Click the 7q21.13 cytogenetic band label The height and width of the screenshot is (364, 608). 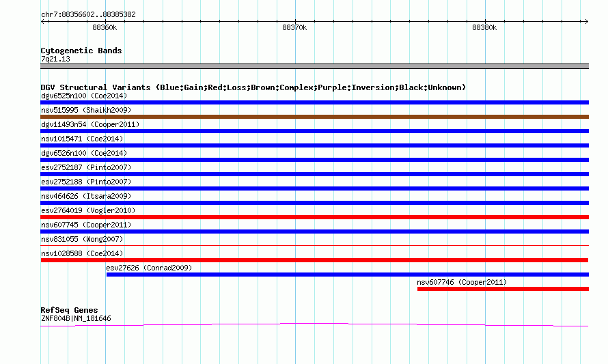point(55,59)
